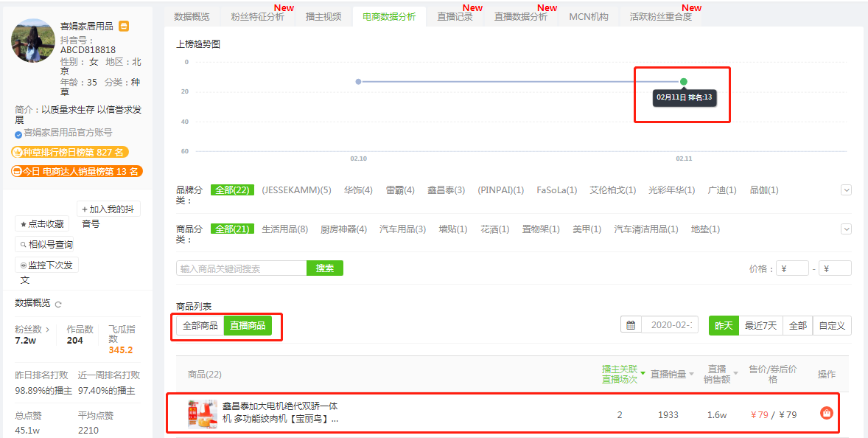
Task: Open the calendar icon beside the date field
Action: pos(631,326)
